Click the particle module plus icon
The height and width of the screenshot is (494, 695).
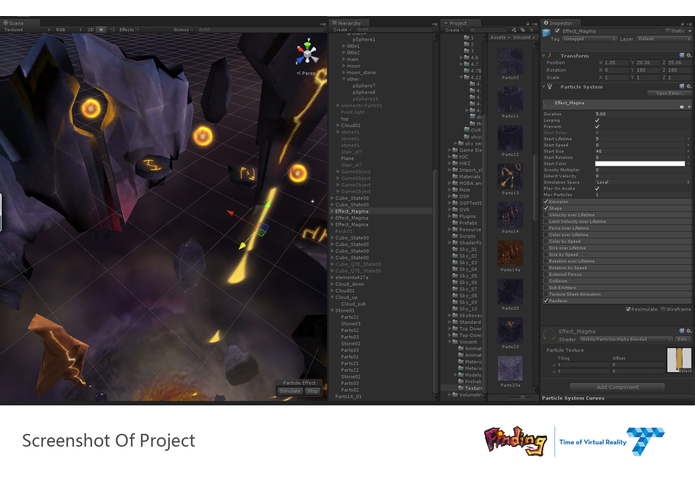(689, 107)
